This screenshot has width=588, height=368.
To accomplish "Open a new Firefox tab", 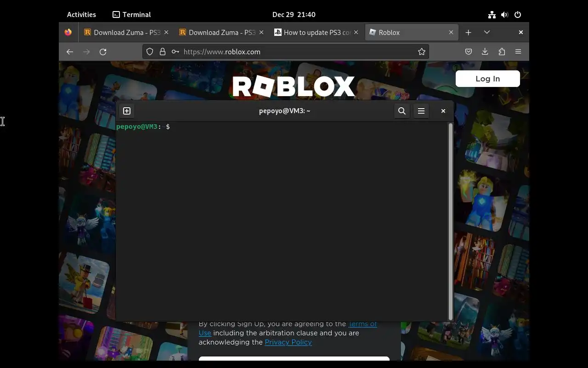I will click(x=468, y=32).
